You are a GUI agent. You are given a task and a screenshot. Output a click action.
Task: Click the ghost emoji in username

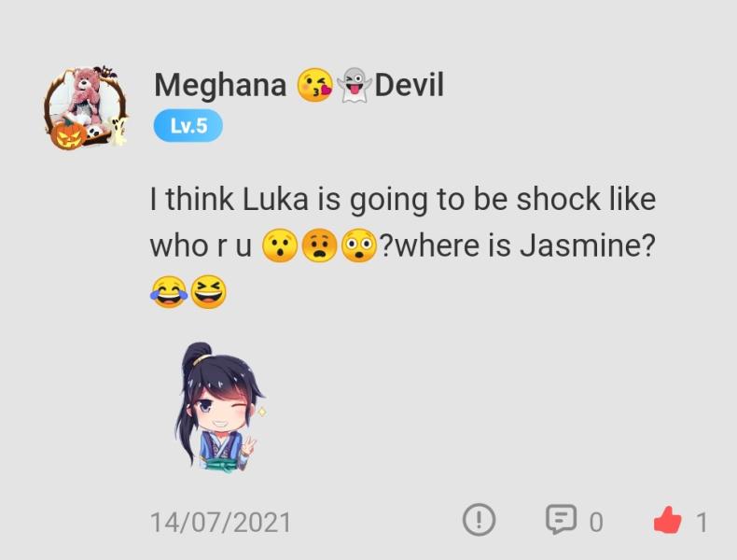point(355,85)
